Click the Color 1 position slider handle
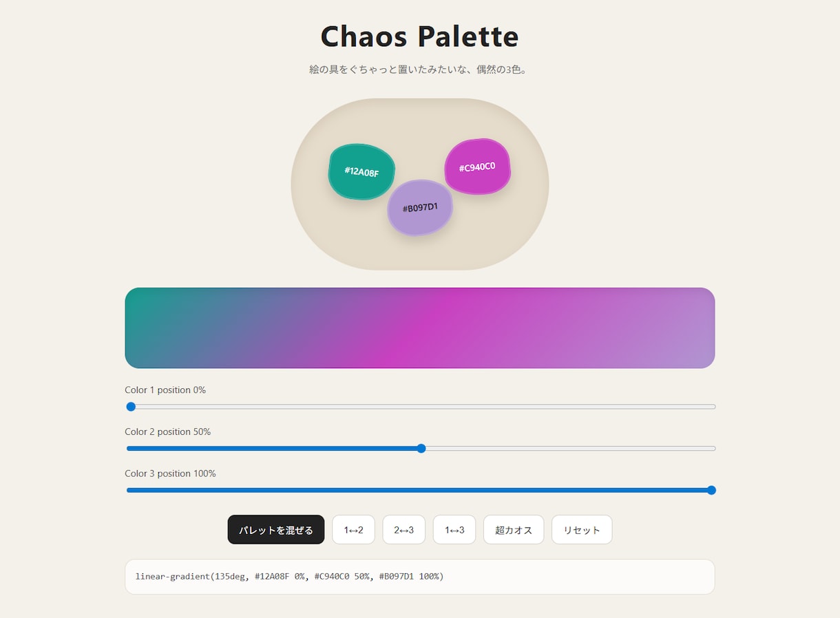This screenshot has height=618, width=840. click(x=131, y=407)
